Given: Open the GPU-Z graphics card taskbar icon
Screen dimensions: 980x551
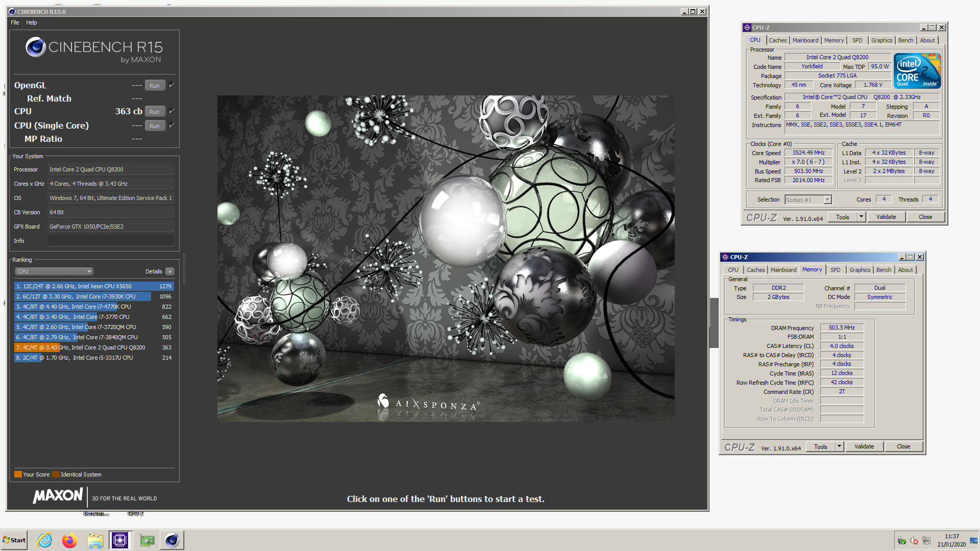Looking at the screenshot, I should 147,540.
